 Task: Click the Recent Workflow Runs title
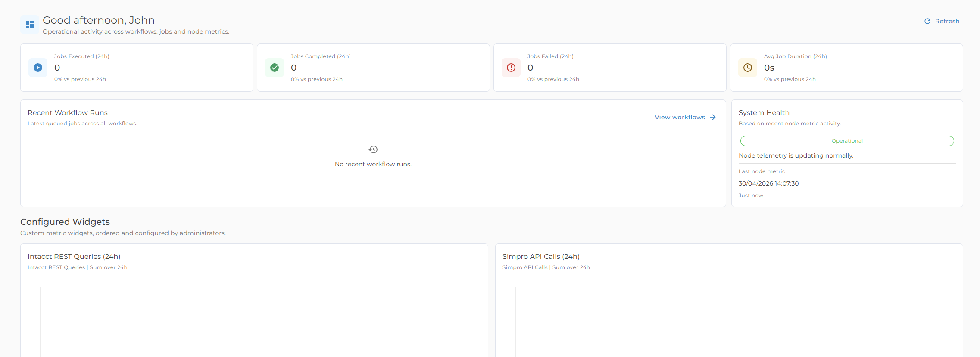68,112
